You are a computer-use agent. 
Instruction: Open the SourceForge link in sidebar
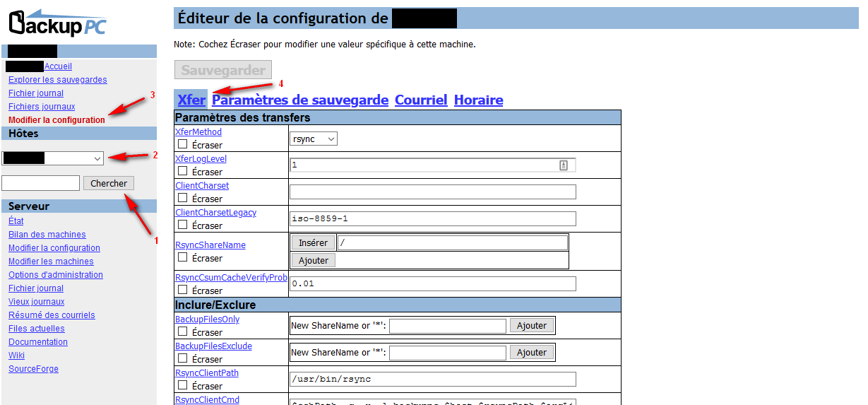pyautogui.click(x=33, y=369)
